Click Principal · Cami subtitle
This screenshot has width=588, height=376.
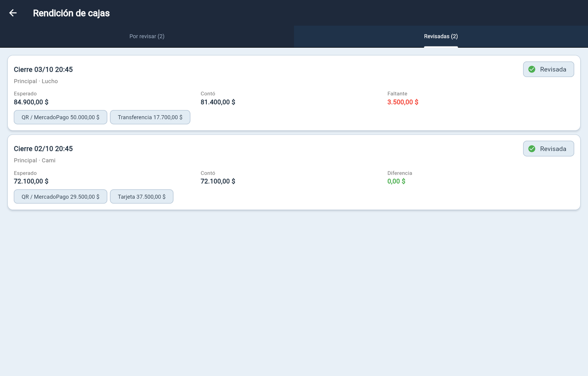35,160
